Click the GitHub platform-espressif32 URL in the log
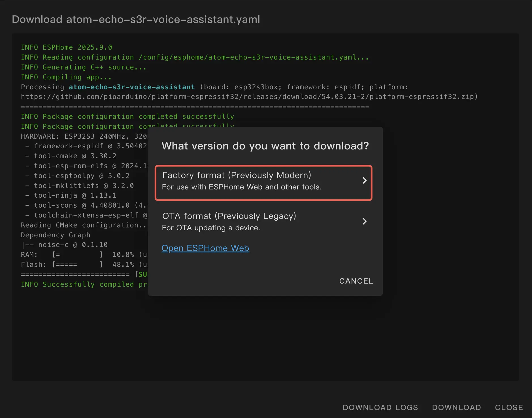 [249, 97]
